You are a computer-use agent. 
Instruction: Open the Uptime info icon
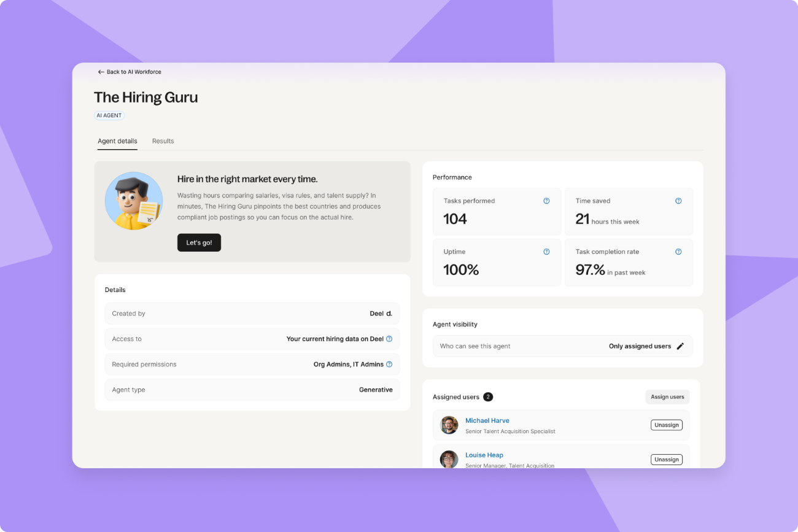546,252
